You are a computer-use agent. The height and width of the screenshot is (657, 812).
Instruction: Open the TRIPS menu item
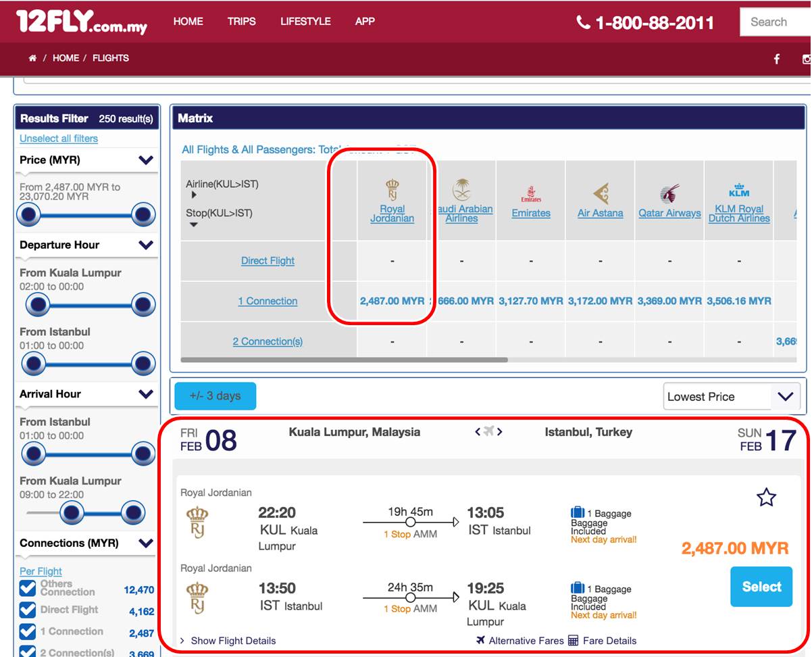242,22
